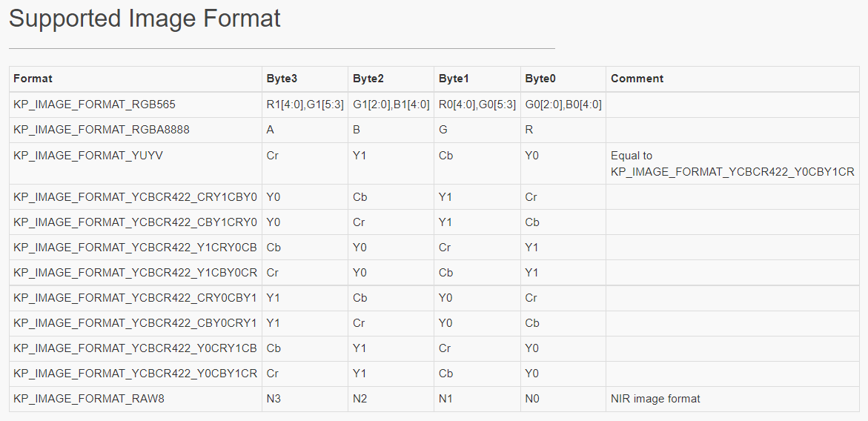Click the Supported Image Format heading
The image size is (868, 421).
click(145, 19)
